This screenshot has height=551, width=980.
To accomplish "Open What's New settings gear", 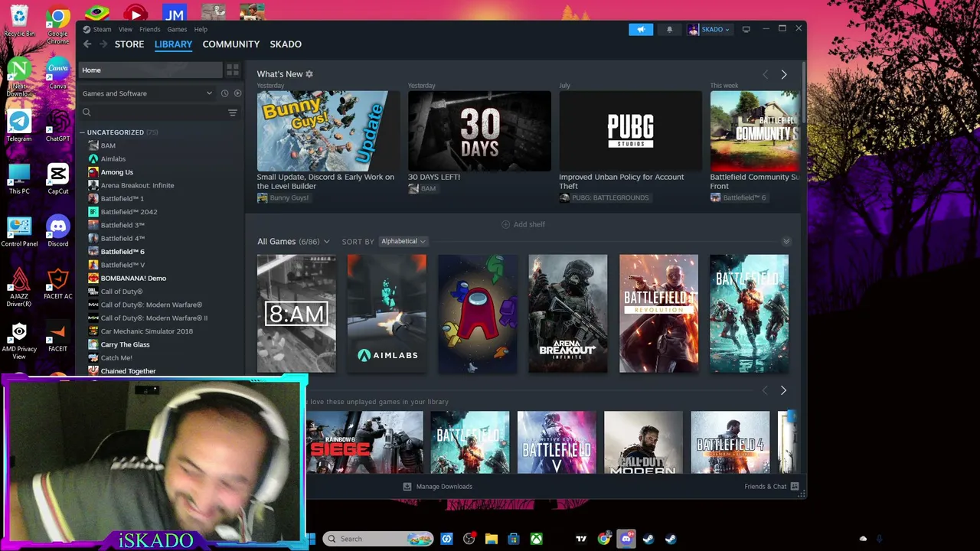I will pos(309,74).
